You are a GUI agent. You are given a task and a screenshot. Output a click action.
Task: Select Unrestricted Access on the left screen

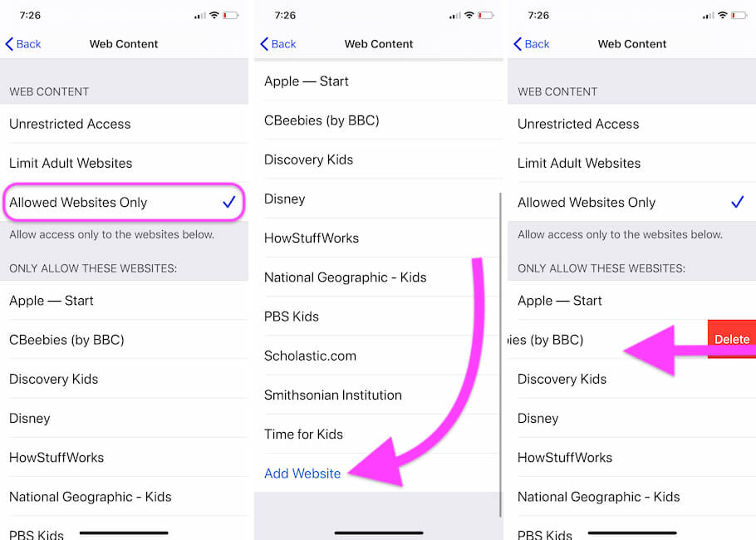125,124
